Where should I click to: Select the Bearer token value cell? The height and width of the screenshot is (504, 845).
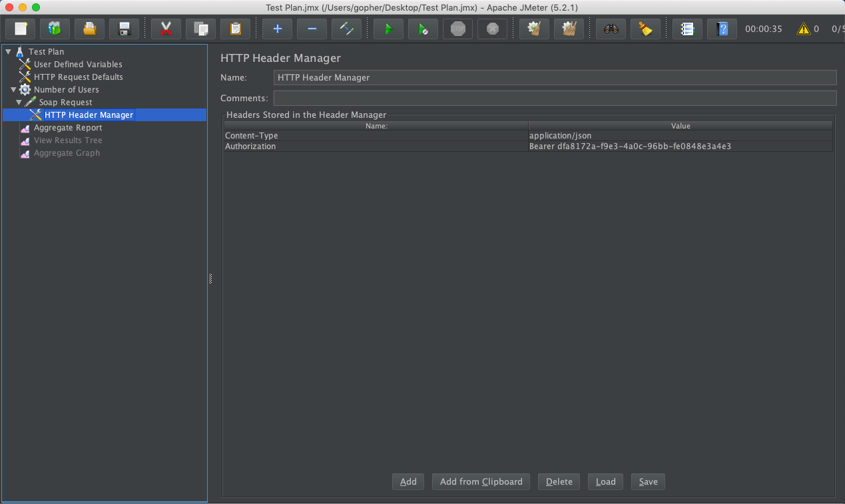[x=681, y=146]
